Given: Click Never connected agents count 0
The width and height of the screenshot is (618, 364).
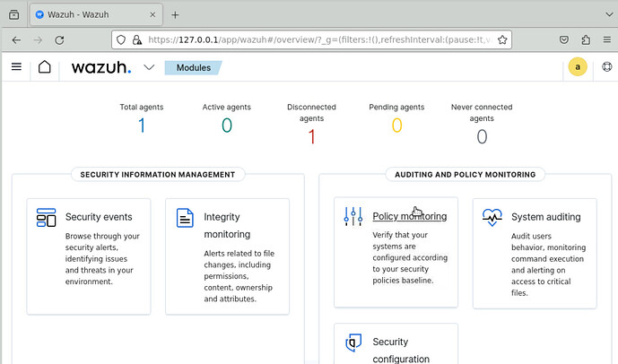Looking at the screenshot, I should [482, 137].
